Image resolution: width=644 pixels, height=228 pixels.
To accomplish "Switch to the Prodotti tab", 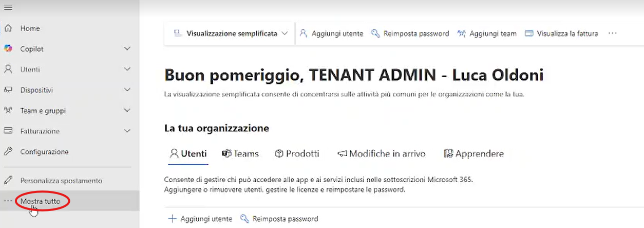I will pos(297,154).
